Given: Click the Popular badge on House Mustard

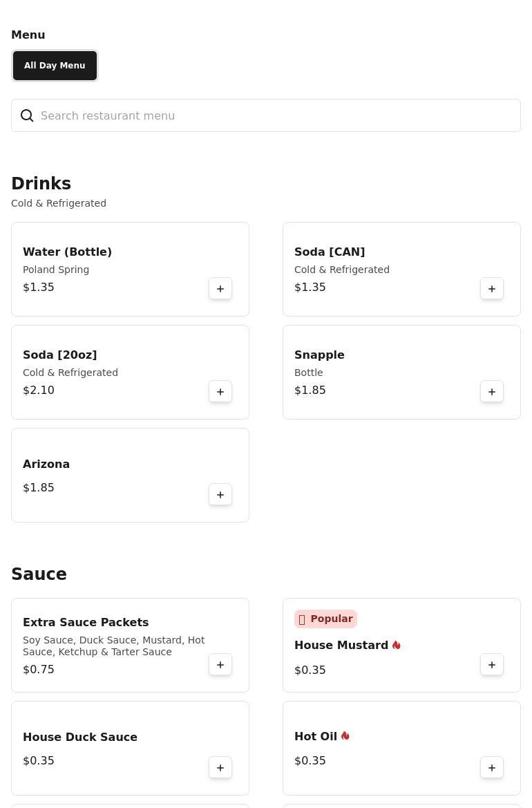Looking at the screenshot, I should tap(325, 619).
